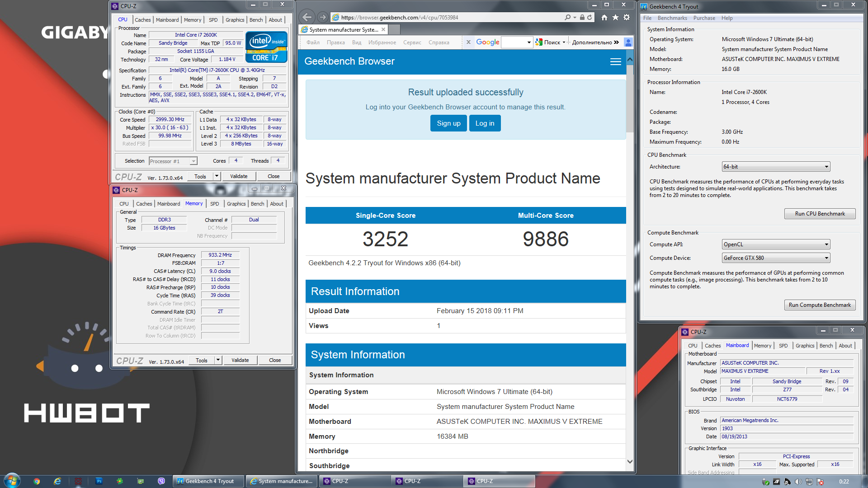Click the Google logo in toolbar

[487, 42]
